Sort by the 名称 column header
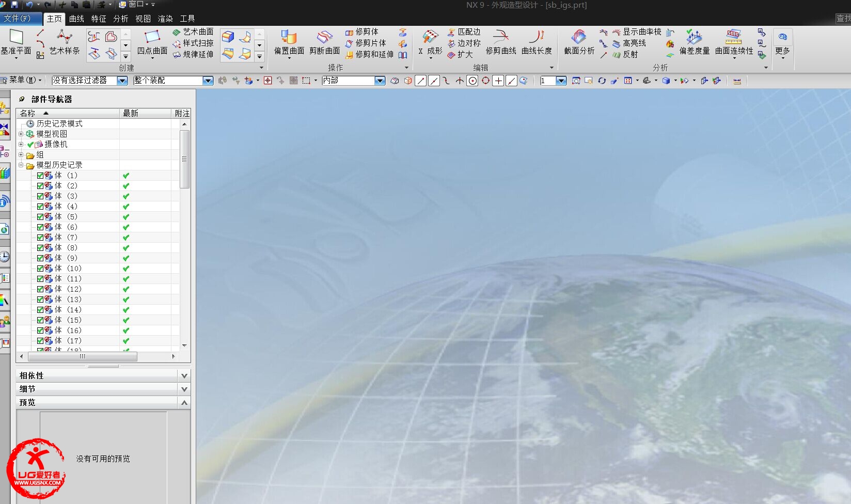Image resolution: width=851 pixels, height=504 pixels. pos(68,113)
